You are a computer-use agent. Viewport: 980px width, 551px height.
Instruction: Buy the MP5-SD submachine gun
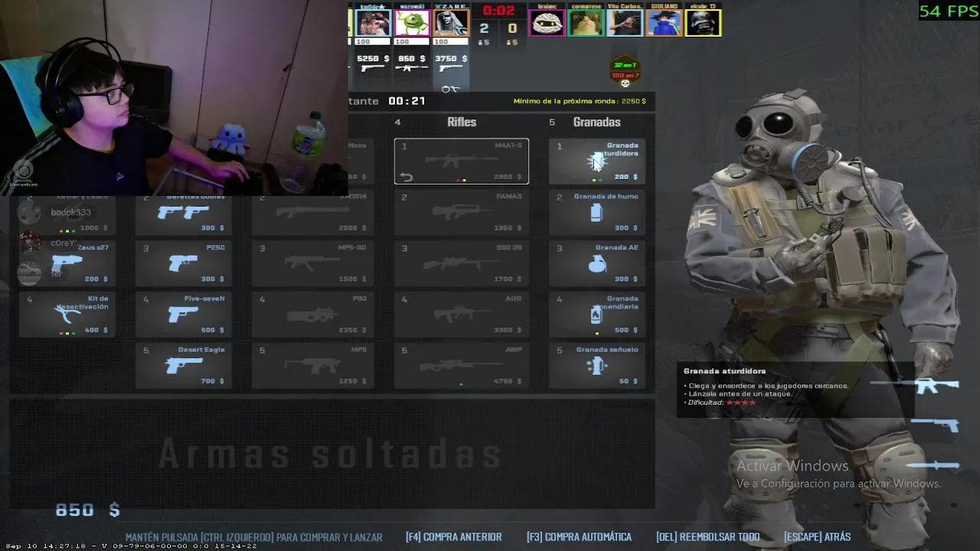[313, 263]
